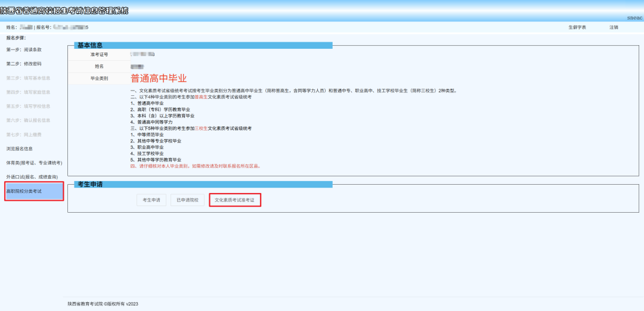Image resolution: width=644 pixels, height=311 pixels.
Task: Open 文化素质考试准考证 button
Action: (x=235, y=200)
